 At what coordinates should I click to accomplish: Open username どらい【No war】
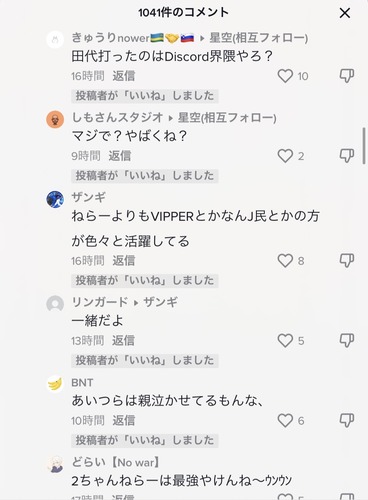pos(116,462)
